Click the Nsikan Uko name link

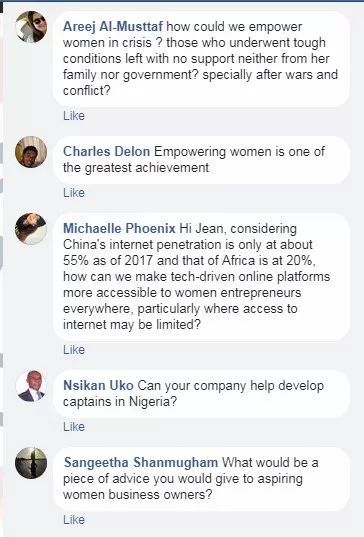98,385
